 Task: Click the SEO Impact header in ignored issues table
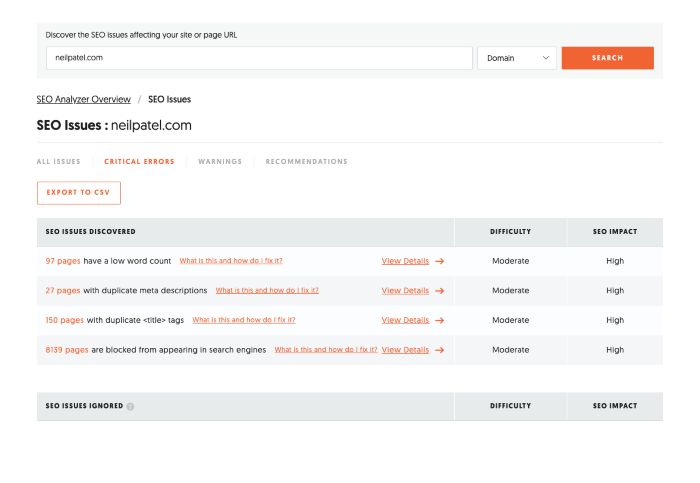point(615,406)
